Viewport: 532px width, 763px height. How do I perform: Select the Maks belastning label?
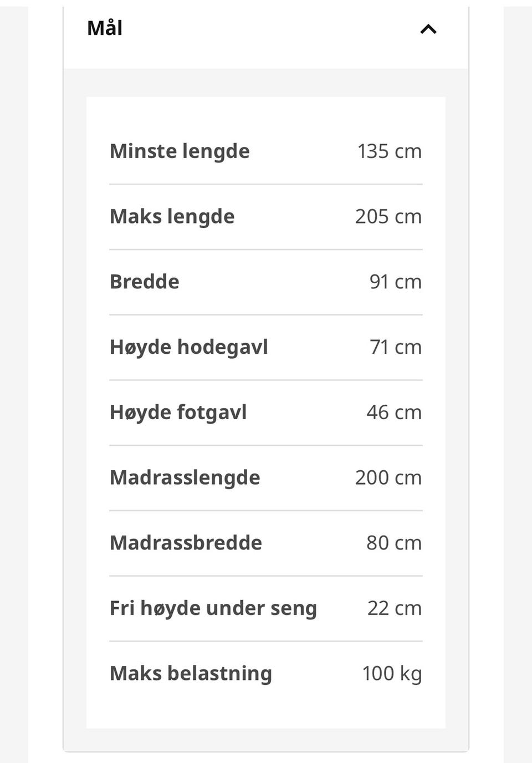(191, 674)
